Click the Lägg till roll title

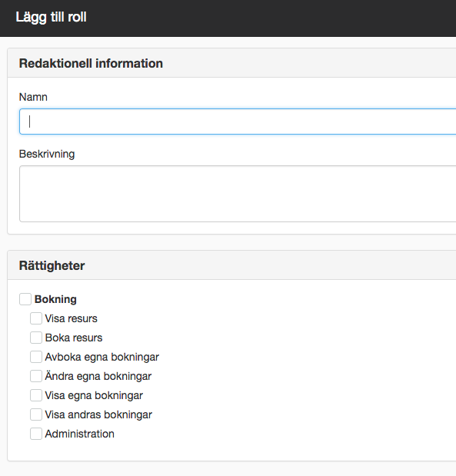point(51,17)
